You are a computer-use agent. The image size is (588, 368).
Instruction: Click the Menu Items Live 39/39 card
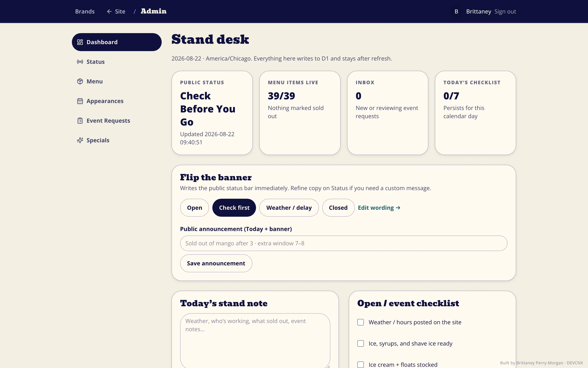300,113
